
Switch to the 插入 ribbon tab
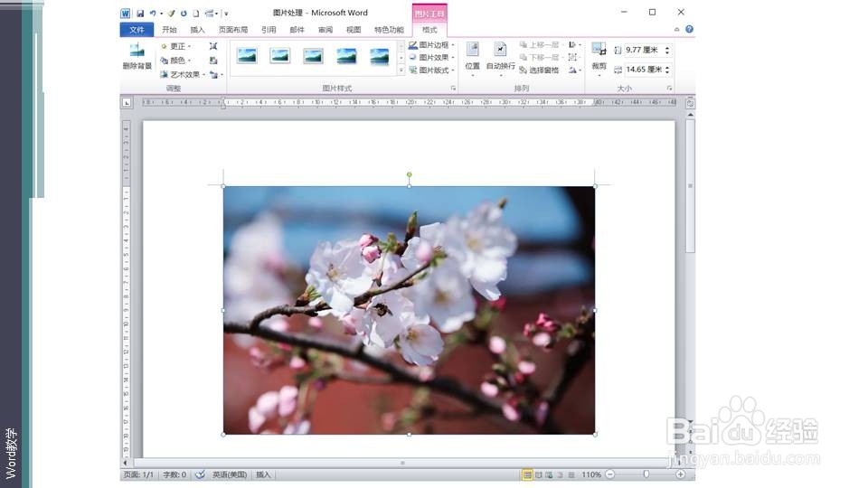click(x=198, y=30)
